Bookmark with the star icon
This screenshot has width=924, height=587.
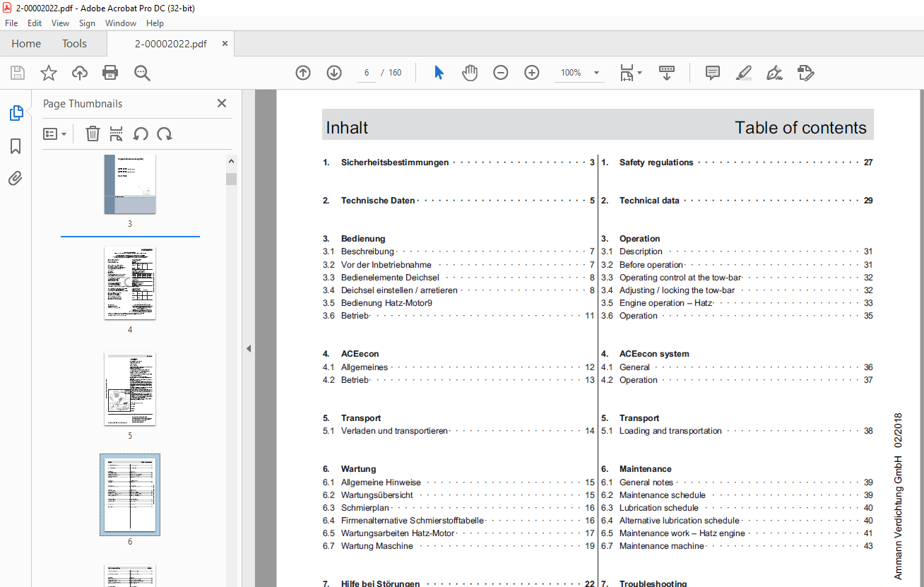(x=48, y=73)
